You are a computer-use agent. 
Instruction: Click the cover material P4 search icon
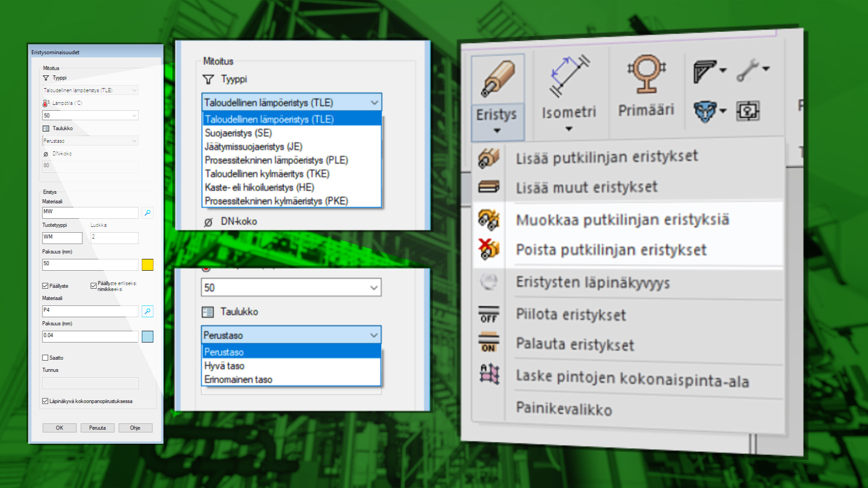coord(147,311)
